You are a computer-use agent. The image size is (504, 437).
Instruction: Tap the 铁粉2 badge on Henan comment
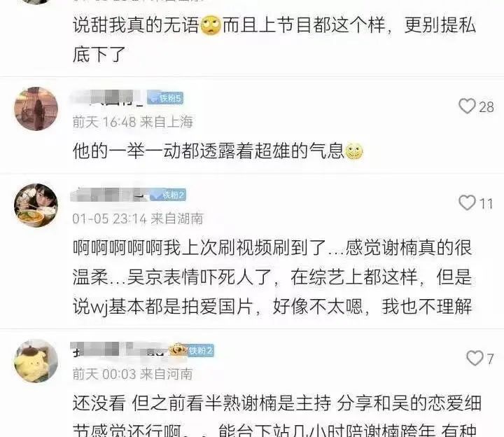(201, 350)
